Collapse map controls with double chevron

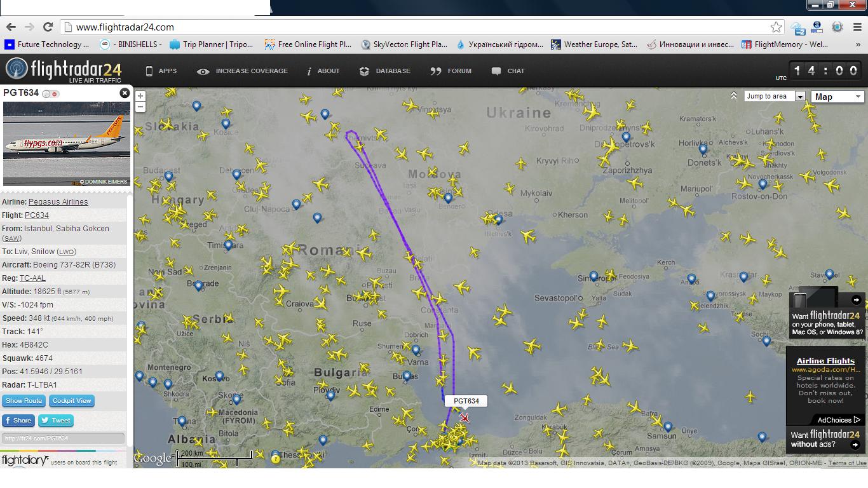click(733, 96)
